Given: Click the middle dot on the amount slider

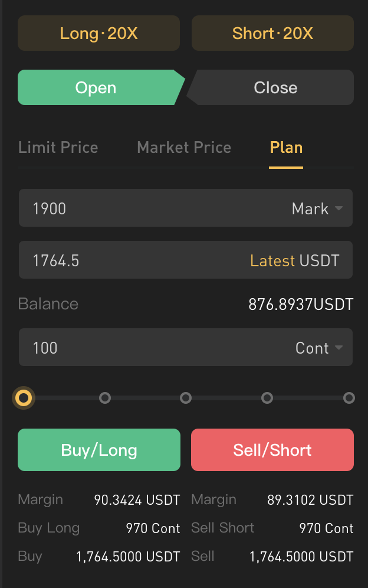Looking at the screenshot, I should pos(186,398).
